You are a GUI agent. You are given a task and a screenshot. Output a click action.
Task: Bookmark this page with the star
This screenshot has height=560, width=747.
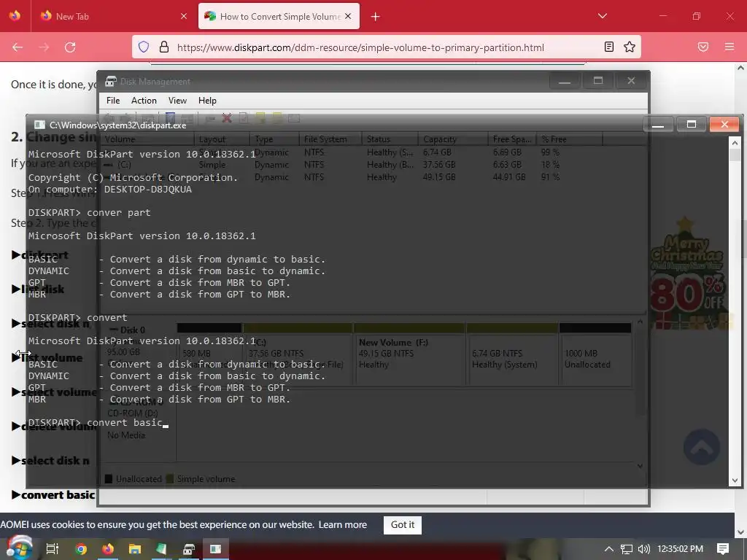[x=630, y=47]
